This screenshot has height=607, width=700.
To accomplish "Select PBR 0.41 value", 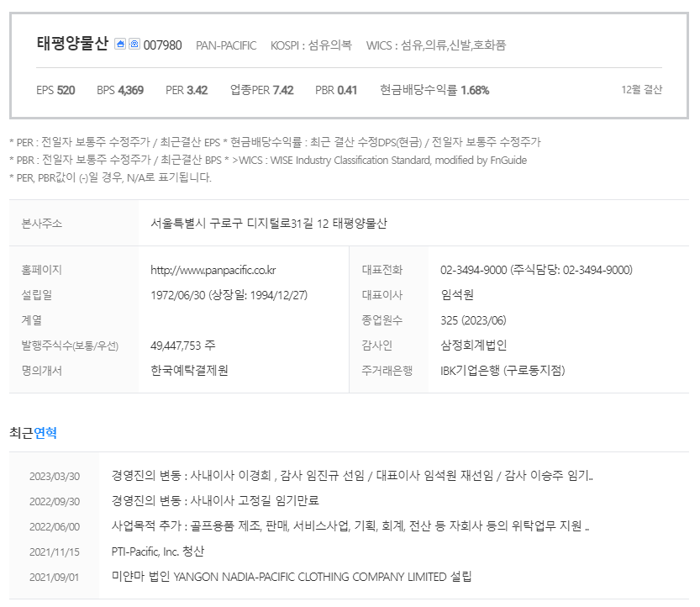I will pyautogui.click(x=336, y=90).
